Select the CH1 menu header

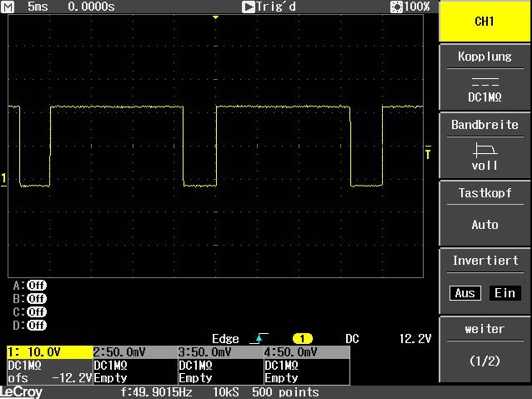tap(485, 21)
